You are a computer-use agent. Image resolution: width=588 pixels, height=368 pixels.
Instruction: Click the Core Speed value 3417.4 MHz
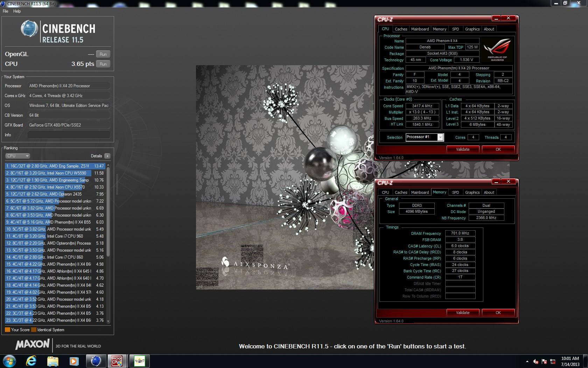422,106
